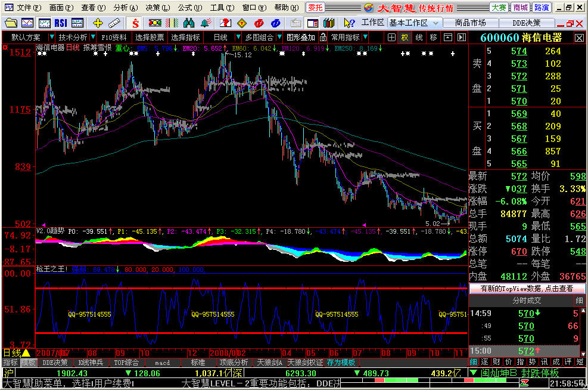The width and height of the screenshot is (588, 390).
Task: Select the yellow diamond up-arrow icon
Action: tap(242, 23)
